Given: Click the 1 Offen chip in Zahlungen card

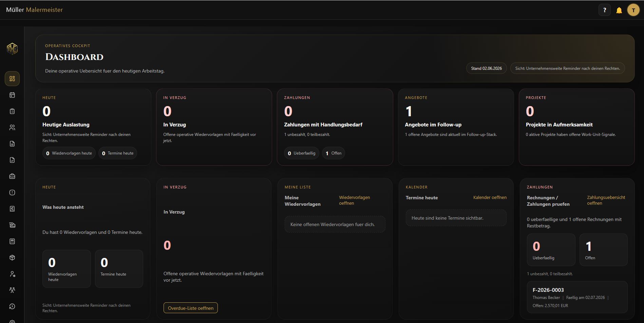Looking at the screenshot, I should (x=334, y=153).
